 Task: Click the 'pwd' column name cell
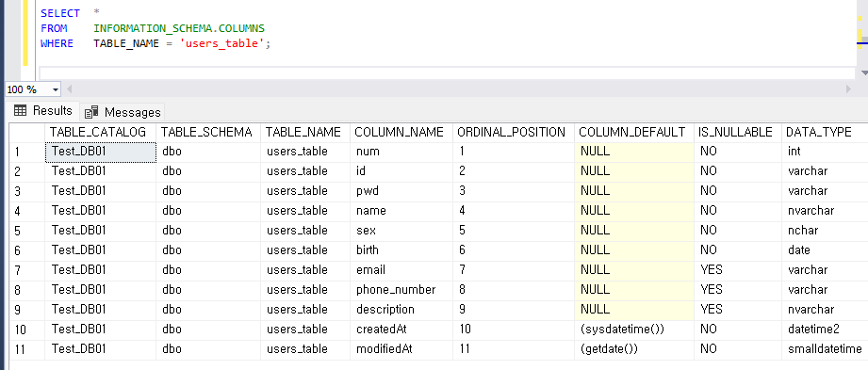tap(401, 191)
